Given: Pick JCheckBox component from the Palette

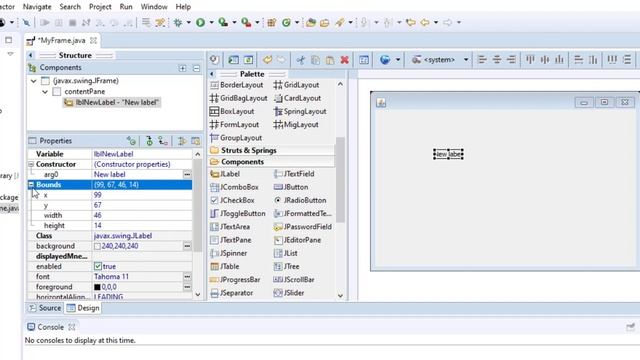Looking at the screenshot, I should (232, 200).
